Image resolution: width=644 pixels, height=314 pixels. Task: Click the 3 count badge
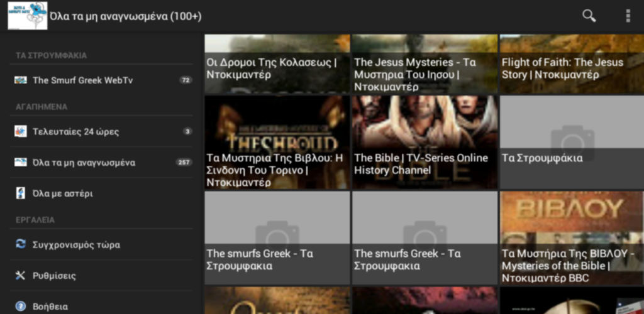click(x=187, y=132)
